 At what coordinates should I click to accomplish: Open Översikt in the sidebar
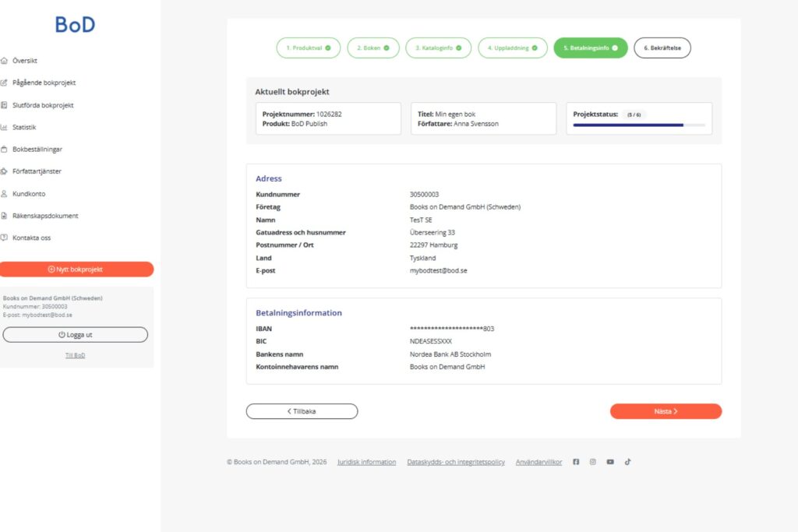coord(24,61)
